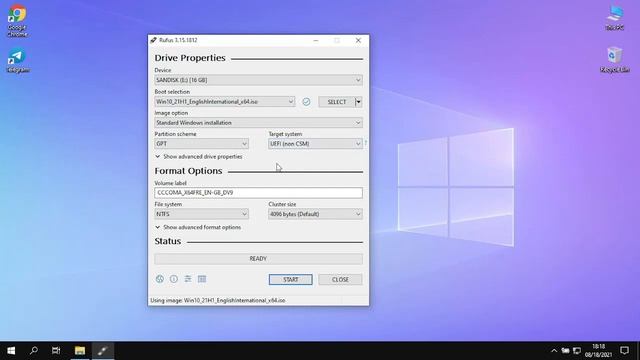Image resolution: width=640 pixels, height=360 pixels.
Task: Click the CLOSE button
Action: click(x=340, y=280)
